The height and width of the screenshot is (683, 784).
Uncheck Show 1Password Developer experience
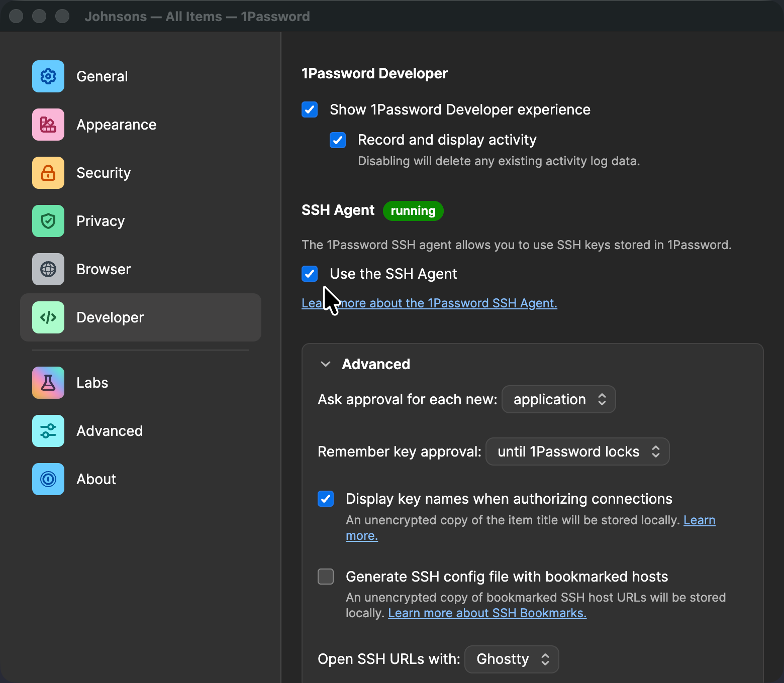[x=310, y=109]
